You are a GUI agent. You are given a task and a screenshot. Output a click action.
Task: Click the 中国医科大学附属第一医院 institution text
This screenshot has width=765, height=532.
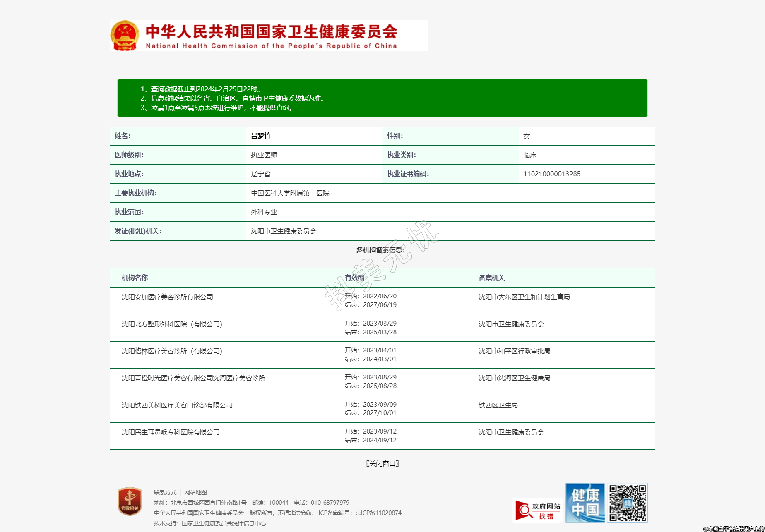coord(290,193)
